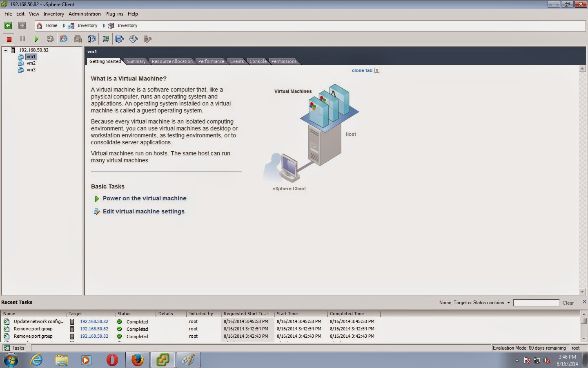The width and height of the screenshot is (588, 368).
Task: Switch to the Summary tab
Action: coord(136,61)
